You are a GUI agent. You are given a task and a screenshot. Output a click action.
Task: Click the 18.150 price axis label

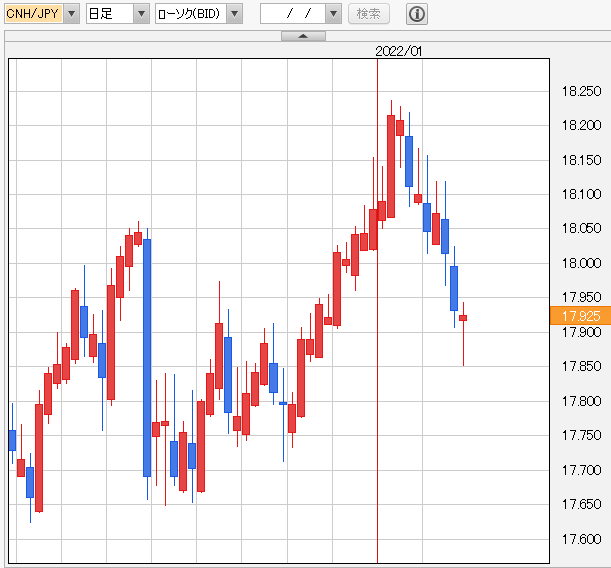tap(581, 160)
